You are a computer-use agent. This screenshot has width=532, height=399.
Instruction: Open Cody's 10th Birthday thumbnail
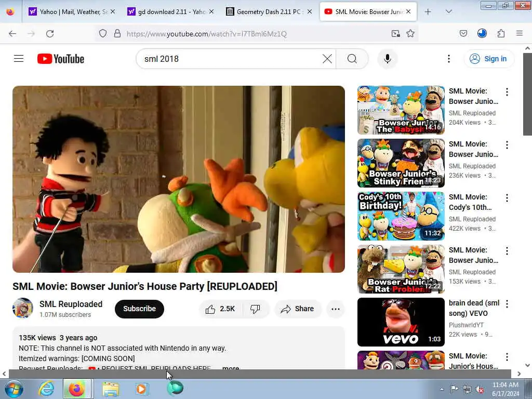(x=401, y=216)
